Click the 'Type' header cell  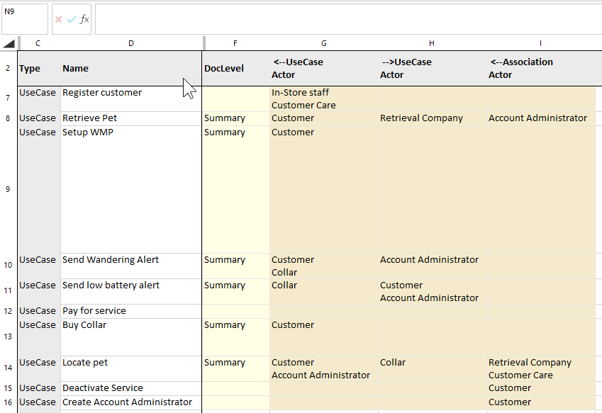(39, 68)
